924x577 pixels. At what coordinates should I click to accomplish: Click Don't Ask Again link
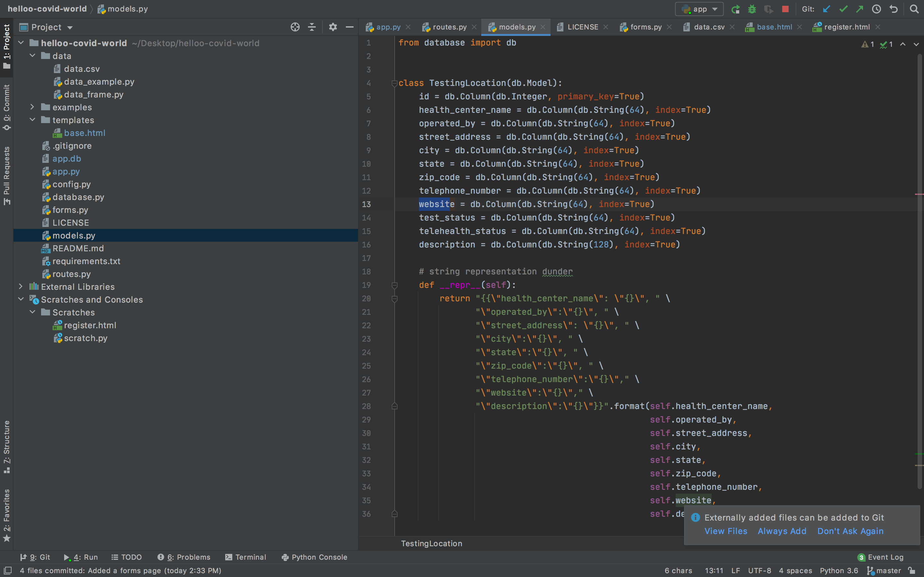coord(850,531)
